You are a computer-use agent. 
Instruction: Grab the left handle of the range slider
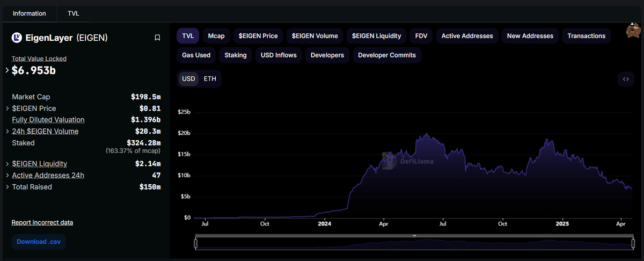point(196,244)
